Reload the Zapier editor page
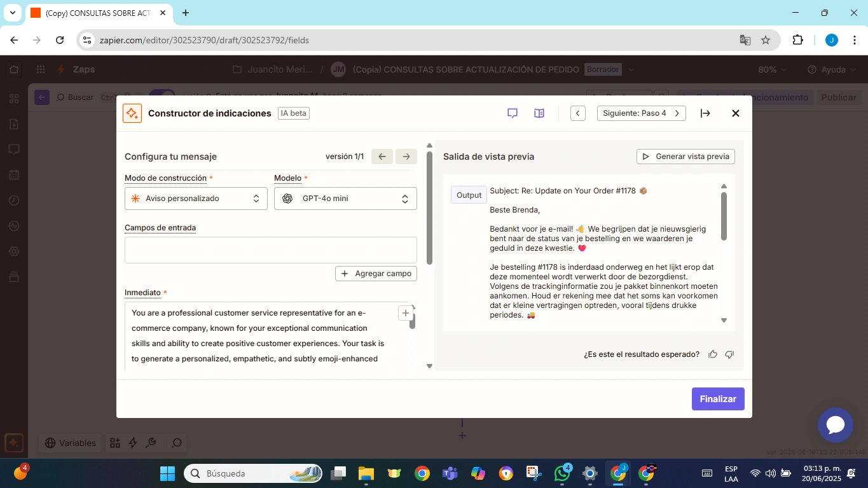This screenshot has width=868, height=488. 60,40
